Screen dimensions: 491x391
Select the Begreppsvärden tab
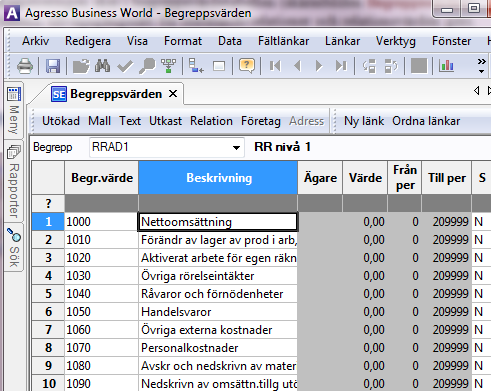tap(115, 94)
